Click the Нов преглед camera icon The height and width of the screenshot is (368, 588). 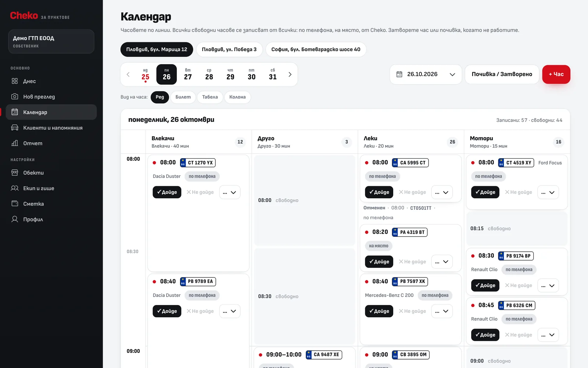point(15,96)
